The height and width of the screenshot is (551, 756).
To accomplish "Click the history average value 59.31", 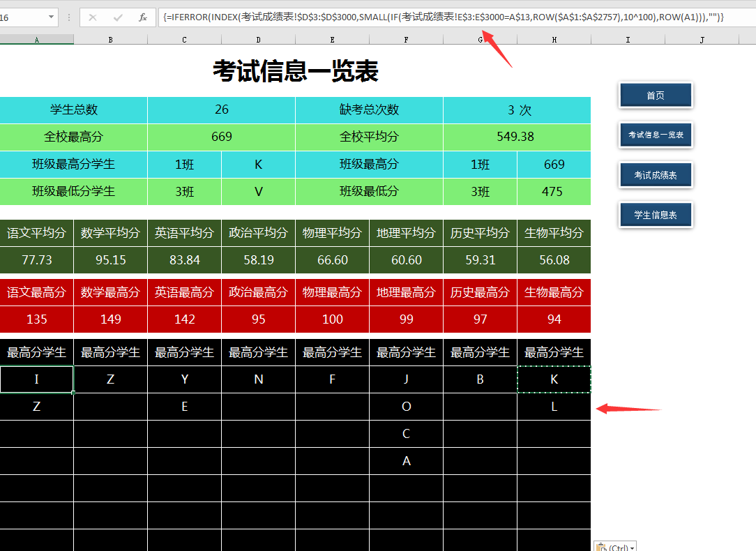I will pyautogui.click(x=481, y=260).
